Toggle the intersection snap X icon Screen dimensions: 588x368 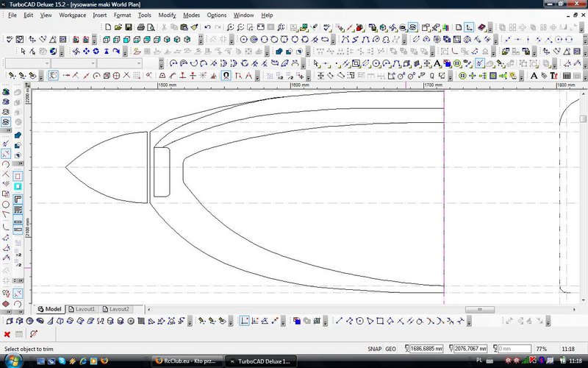(126, 76)
